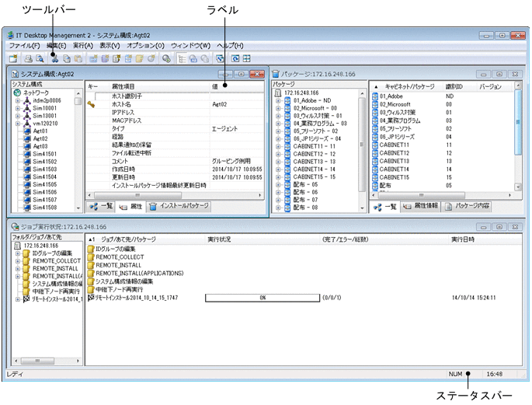Image resolution: width=532 pixels, height=405 pixels.
Task: Click the app icon in the IT Desktop Management title bar
Action: click(x=11, y=35)
